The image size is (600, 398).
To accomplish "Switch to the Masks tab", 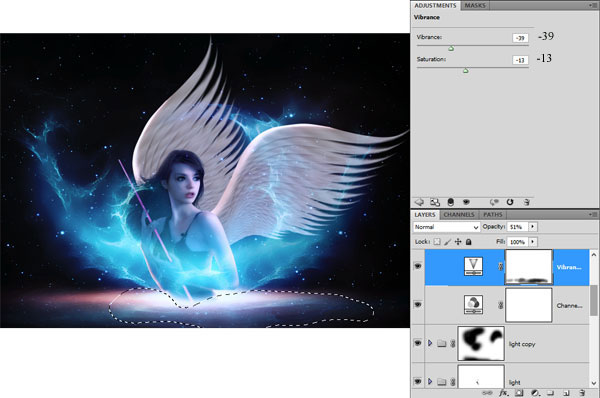I will (475, 5).
